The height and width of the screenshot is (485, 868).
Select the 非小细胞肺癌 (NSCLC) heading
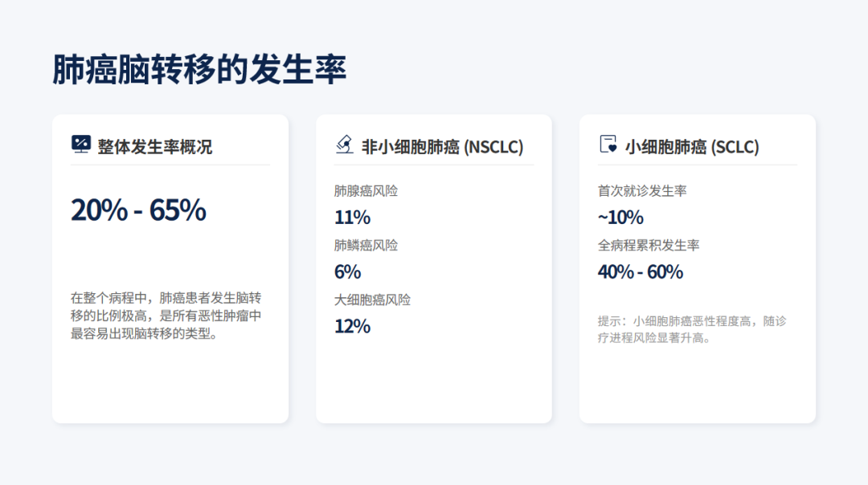click(x=442, y=147)
